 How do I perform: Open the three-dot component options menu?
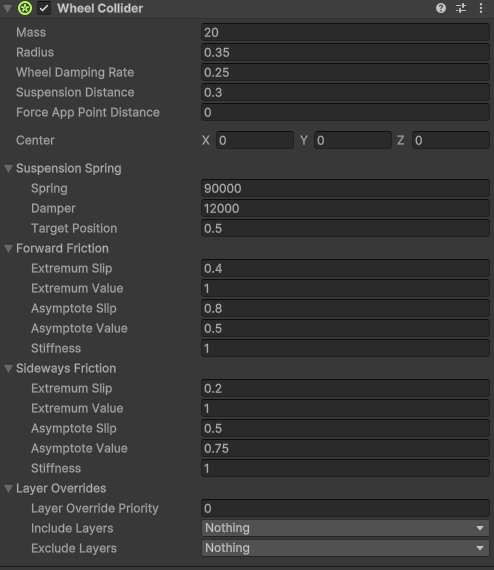click(481, 8)
